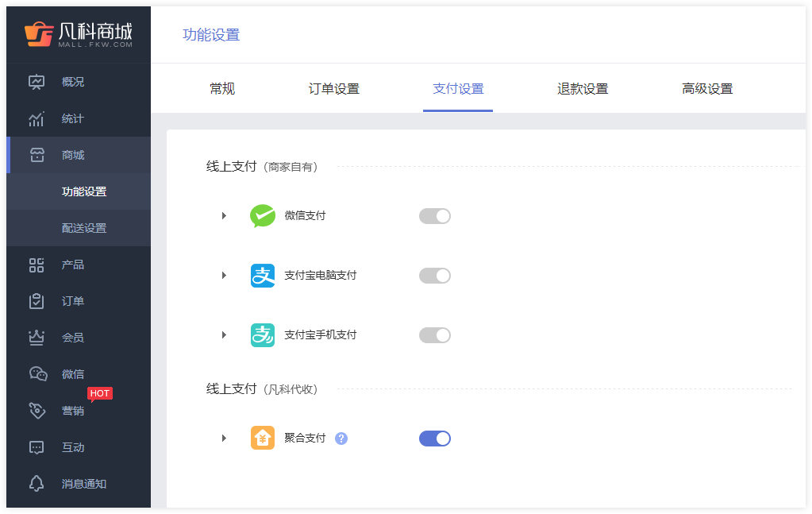Open the 概况 overview icon in sidebar

coord(37,82)
